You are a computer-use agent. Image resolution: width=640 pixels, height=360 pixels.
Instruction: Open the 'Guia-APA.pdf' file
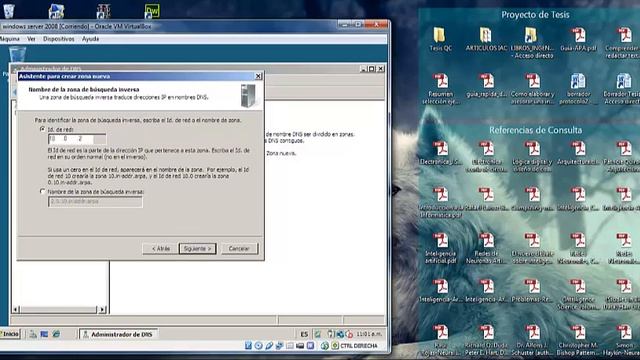coord(578,40)
